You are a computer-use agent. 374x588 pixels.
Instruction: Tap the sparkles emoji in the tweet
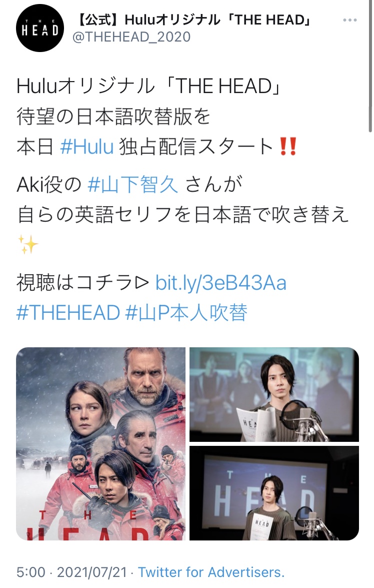[x=27, y=245]
